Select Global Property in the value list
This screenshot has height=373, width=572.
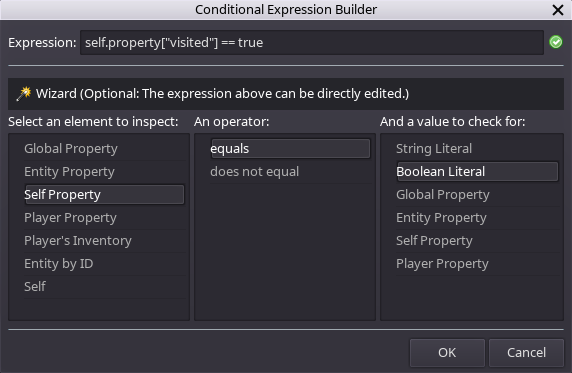pyautogui.click(x=478, y=195)
